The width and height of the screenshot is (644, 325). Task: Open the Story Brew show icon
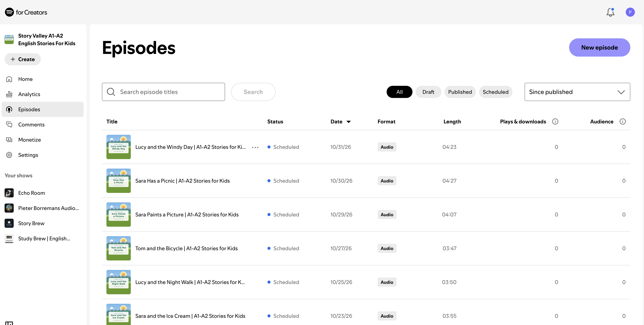point(9,223)
